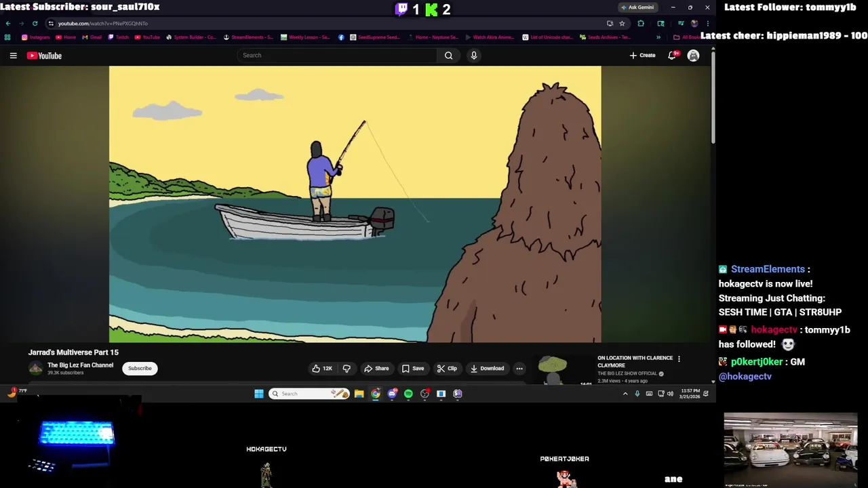Click the StreamElements username in chat
868x488 pixels.
coord(768,269)
